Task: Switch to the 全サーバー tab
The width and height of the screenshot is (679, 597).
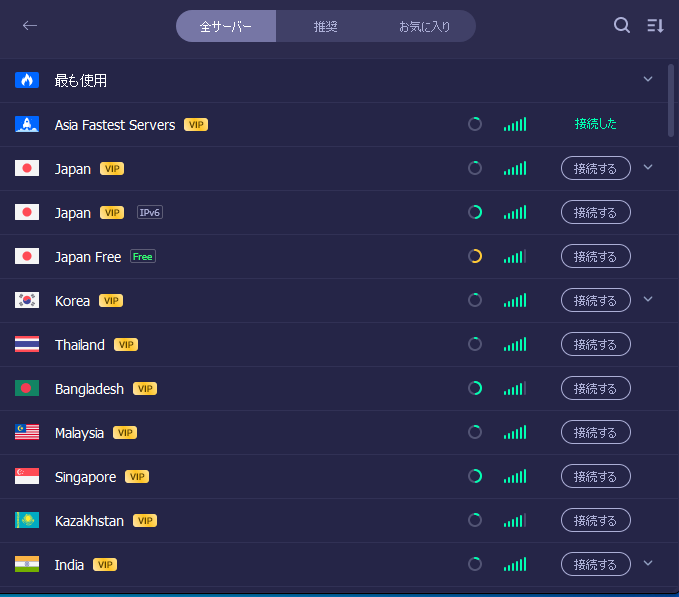Action: [226, 27]
